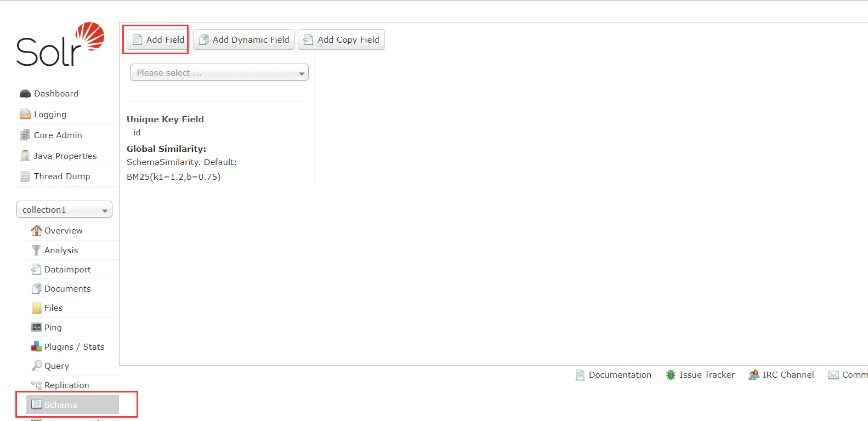Click the arrow on the collection1 selector
This screenshot has width=868, height=421.
tap(105, 210)
